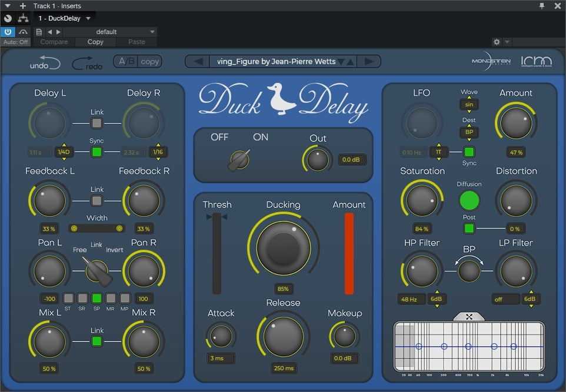Change the 1/4D delay L sync value

tap(64, 152)
